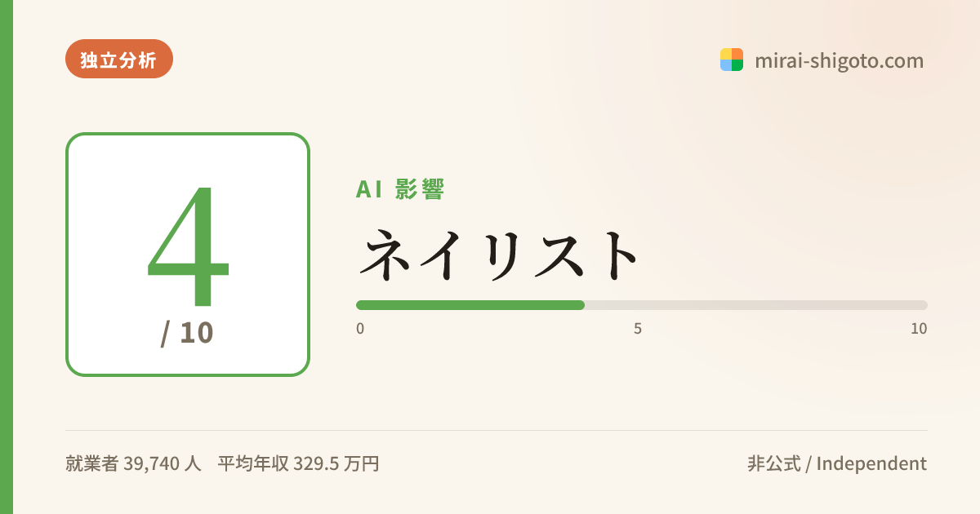Click the grey unfilled part of score bar
This screenshot has width=980, height=514.
756,305
